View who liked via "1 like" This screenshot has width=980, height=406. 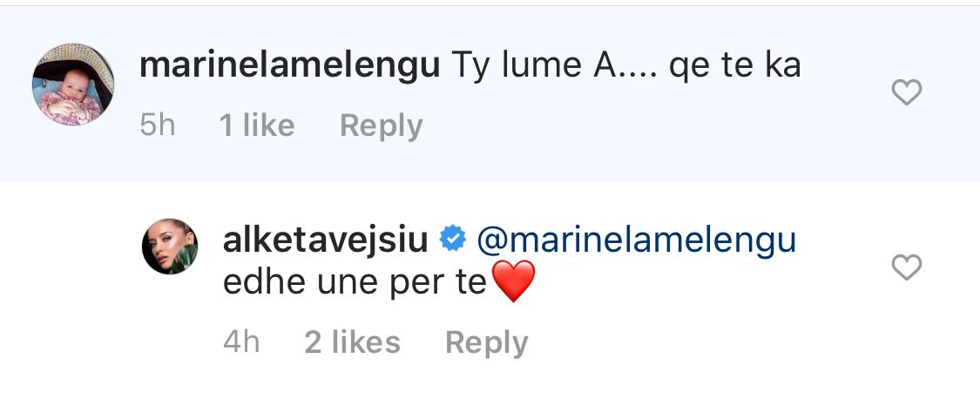(x=257, y=125)
